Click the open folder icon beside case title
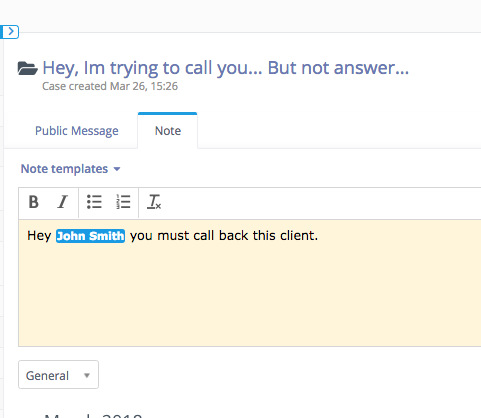 pos(27,68)
